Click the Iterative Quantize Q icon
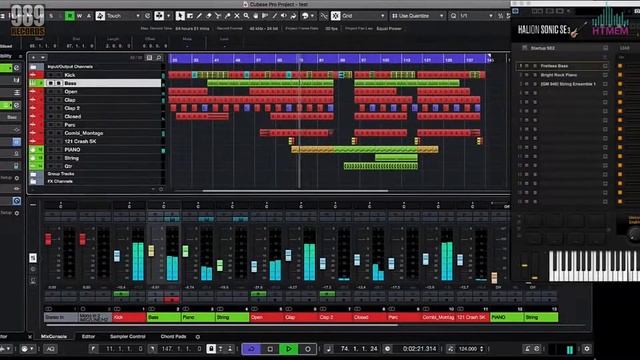The image size is (640, 360). click(453, 16)
